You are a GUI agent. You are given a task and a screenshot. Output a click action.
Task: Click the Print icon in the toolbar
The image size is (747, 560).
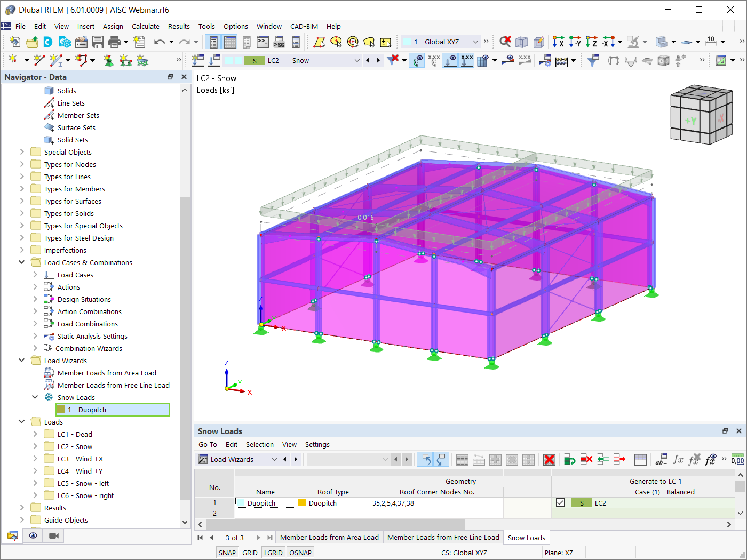[x=114, y=42]
